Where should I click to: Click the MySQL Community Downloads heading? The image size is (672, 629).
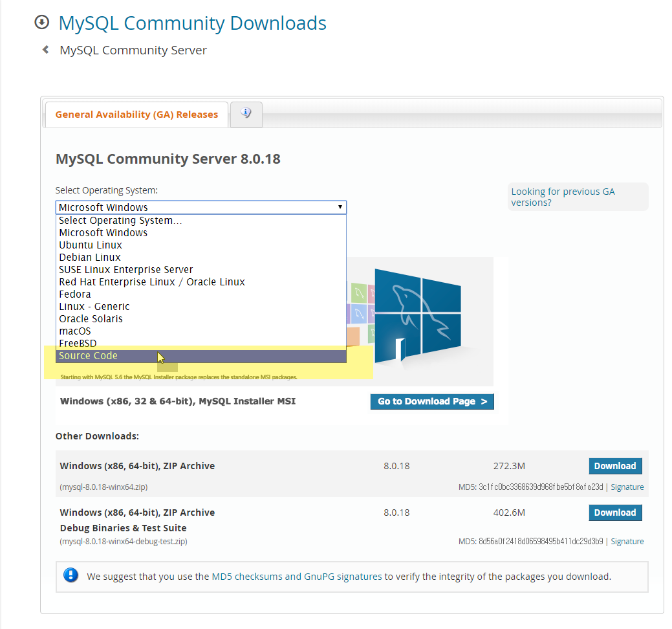coord(193,23)
